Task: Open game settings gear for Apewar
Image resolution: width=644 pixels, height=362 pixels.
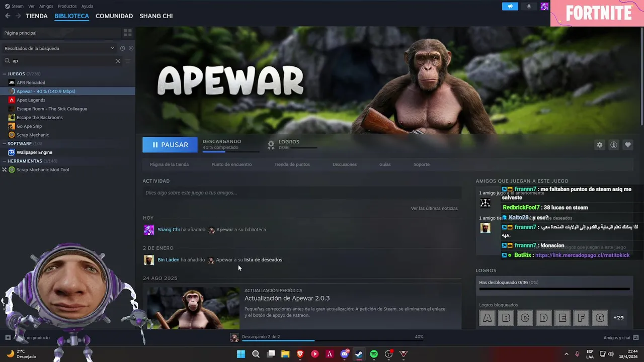Action: coord(599,145)
